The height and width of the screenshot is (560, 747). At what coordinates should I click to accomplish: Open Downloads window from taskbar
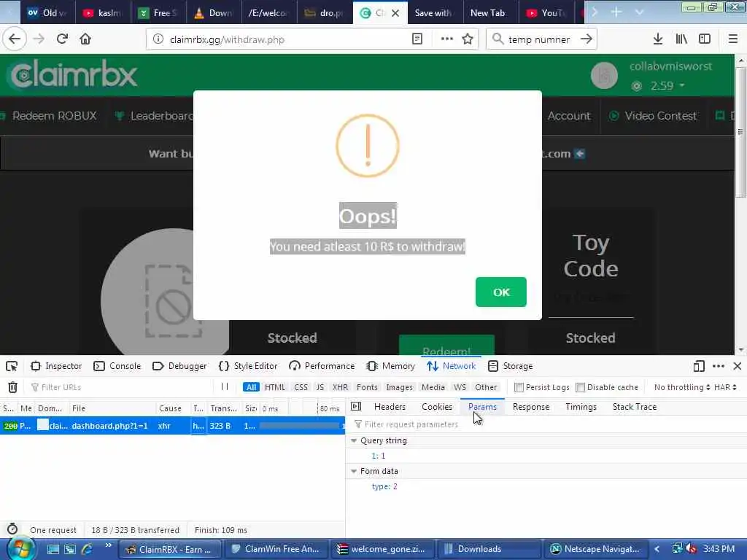(489, 549)
